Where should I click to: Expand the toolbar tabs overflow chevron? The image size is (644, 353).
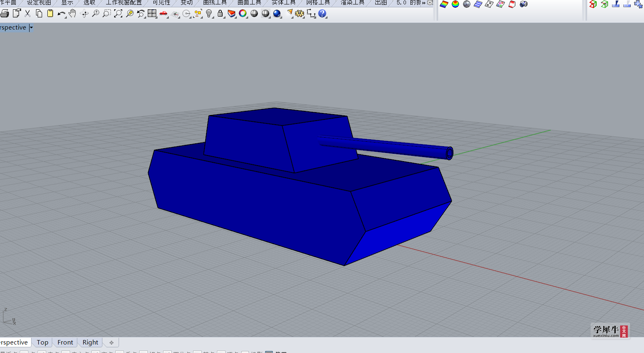(424, 2)
